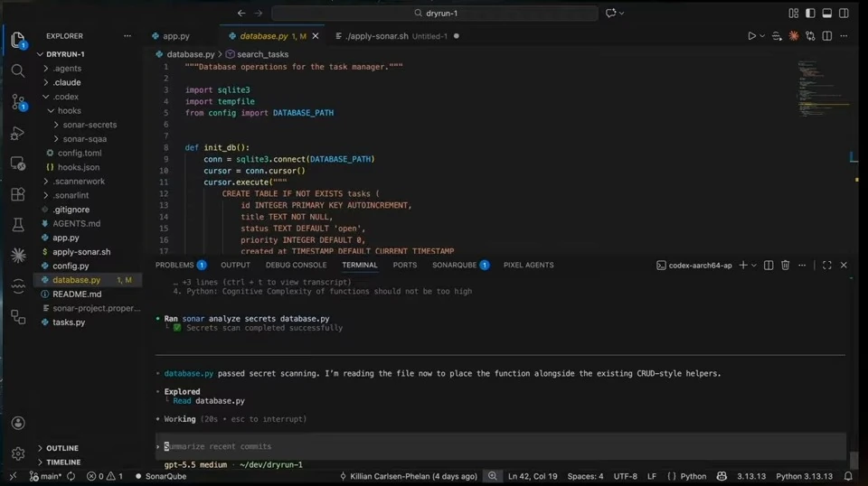Screen dimensions: 868x486
Task: Change indentation via Spaces: 4
Action: coord(585,476)
